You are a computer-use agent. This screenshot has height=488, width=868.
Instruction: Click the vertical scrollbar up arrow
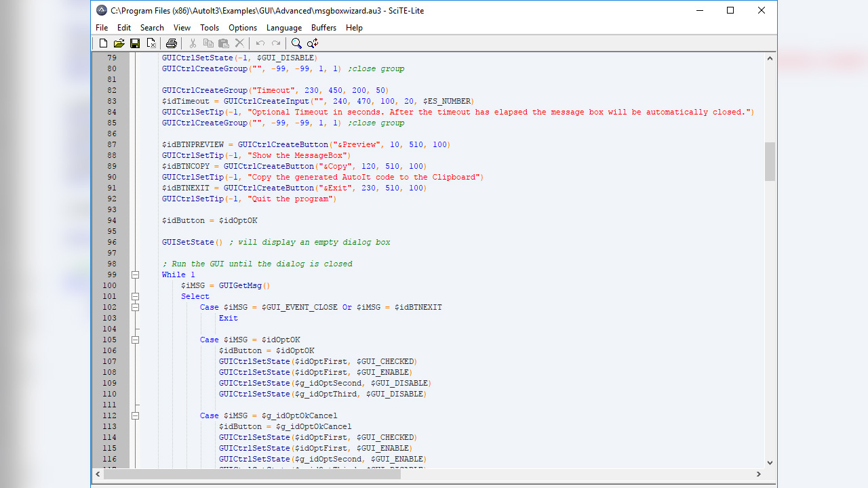click(770, 58)
